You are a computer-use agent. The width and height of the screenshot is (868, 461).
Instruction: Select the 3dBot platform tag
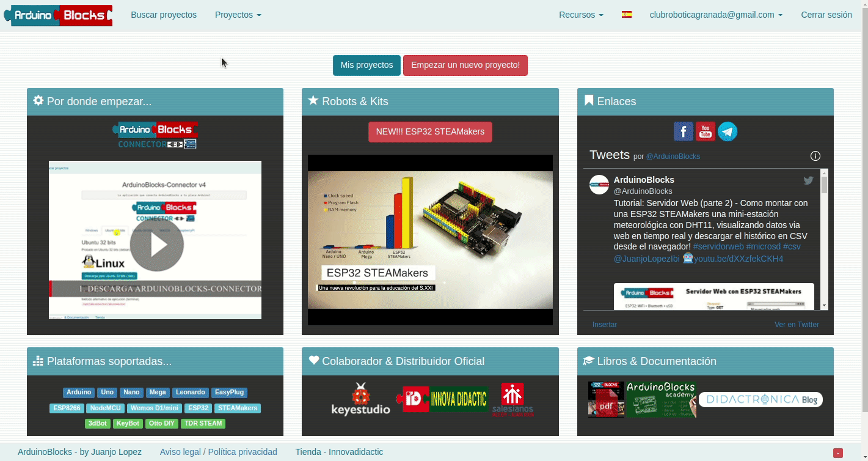[98, 423]
